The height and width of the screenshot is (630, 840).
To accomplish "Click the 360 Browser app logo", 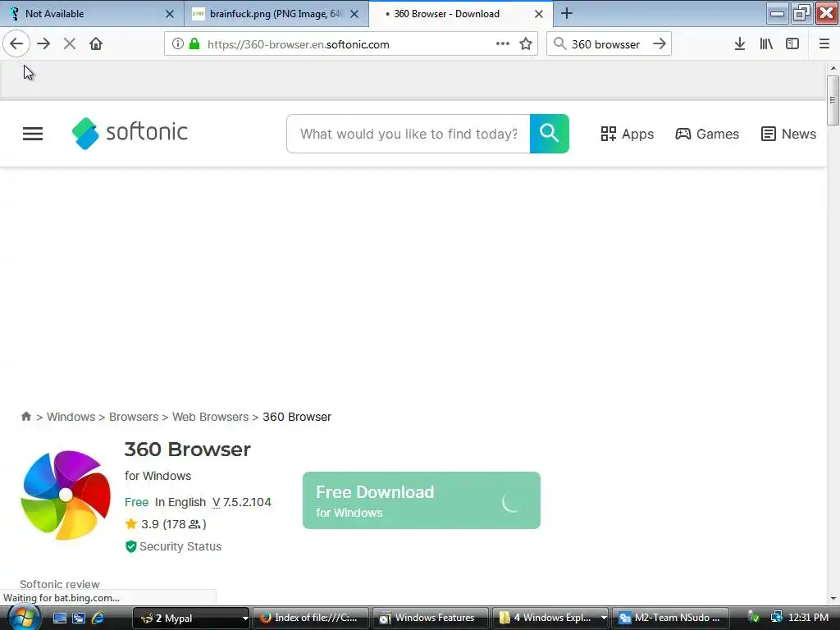I will pos(66,495).
